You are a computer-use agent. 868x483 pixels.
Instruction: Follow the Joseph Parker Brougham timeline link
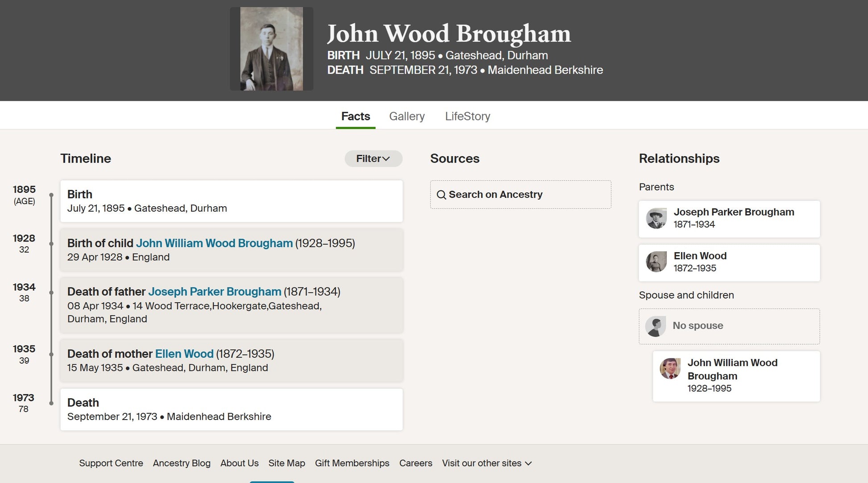coord(215,292)
